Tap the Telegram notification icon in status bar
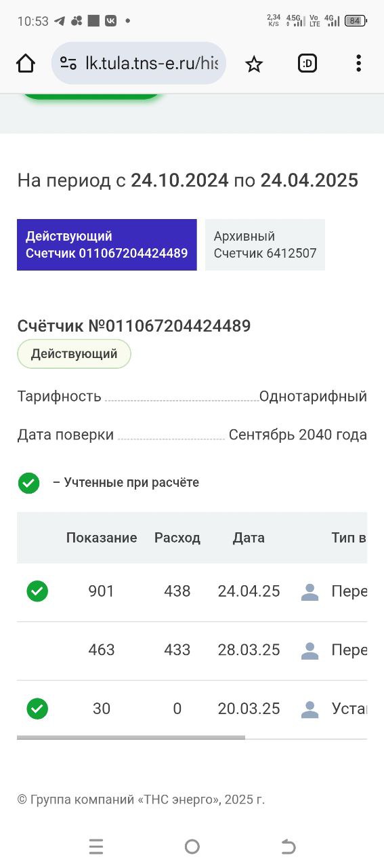This screenshot has height=868, width=384. coord(60,21)
